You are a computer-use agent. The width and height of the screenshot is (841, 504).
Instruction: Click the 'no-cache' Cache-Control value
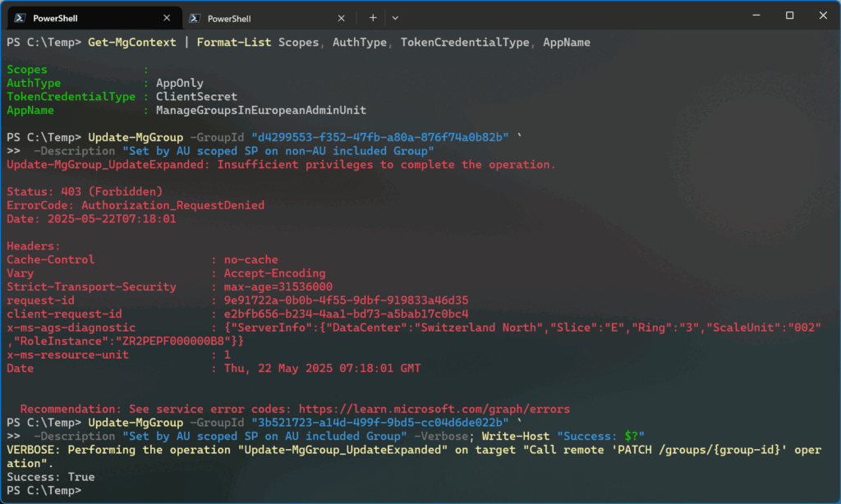click(251, 259)
